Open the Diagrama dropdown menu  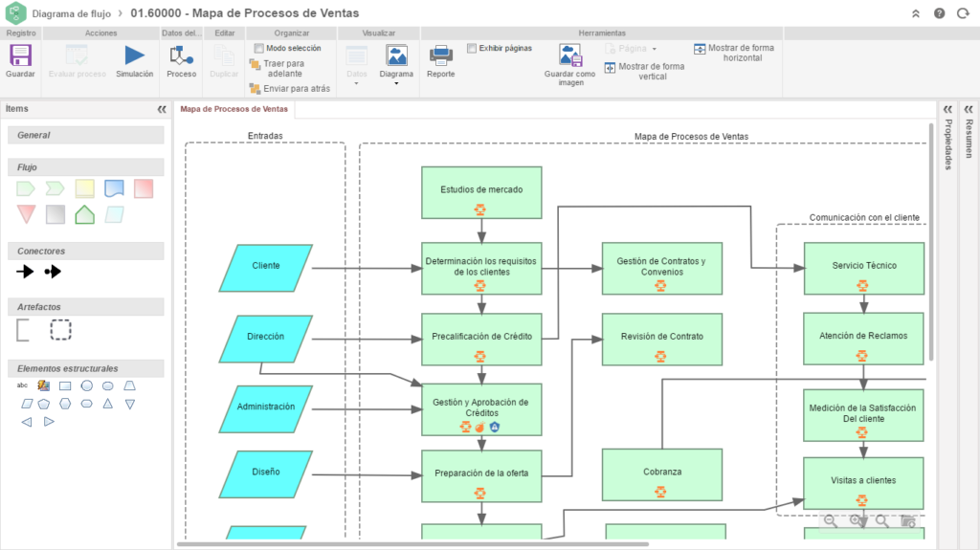[396, 65]
